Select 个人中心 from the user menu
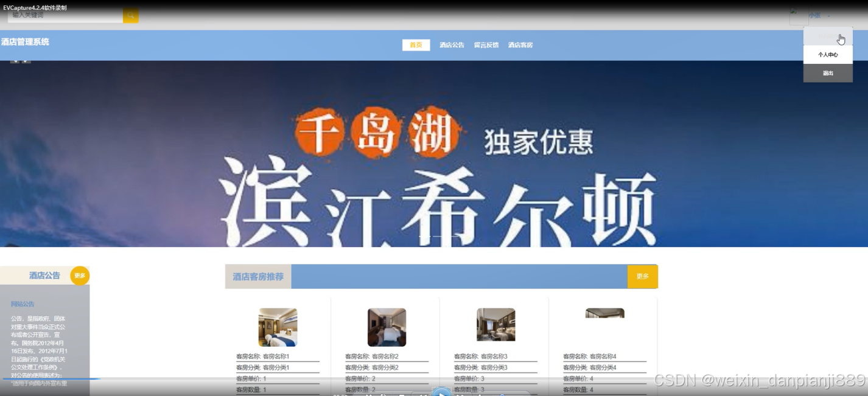Screen dimensions: 868x396 click(x=828, y=55)
